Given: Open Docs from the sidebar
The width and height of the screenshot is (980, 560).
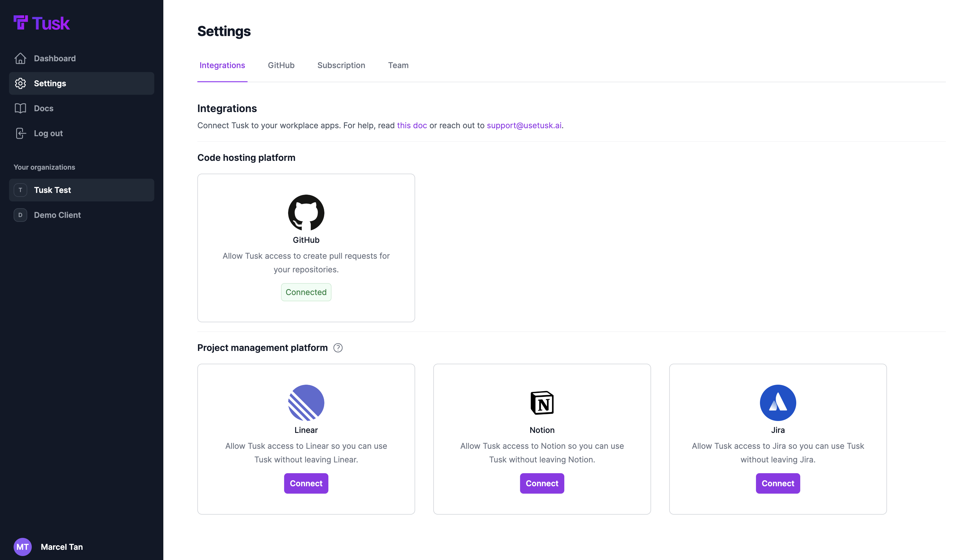Looking at the screenshot, I should click(81, 108).
